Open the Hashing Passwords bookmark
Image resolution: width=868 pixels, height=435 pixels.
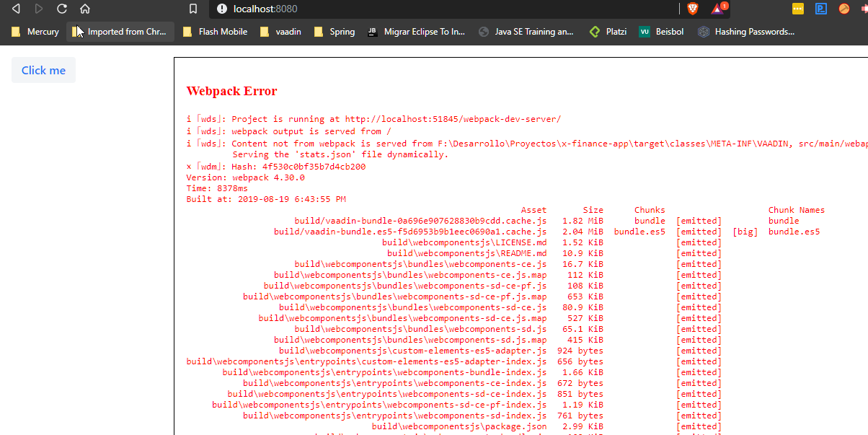tap(746, 32)
